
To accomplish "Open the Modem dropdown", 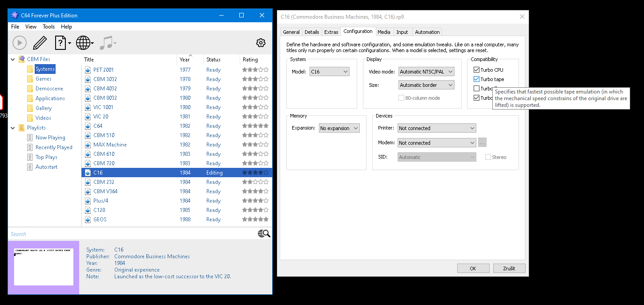I will (437, 143).
